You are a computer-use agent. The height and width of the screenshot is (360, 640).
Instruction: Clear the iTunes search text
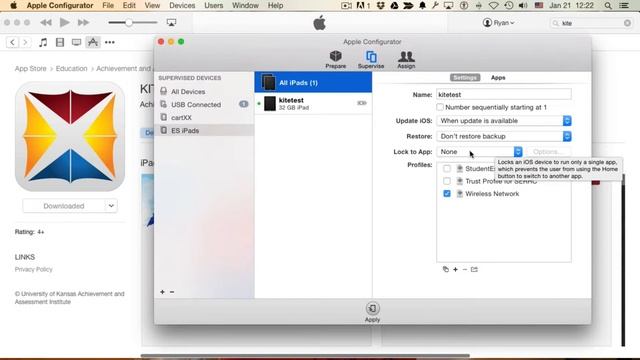[627, 23]
